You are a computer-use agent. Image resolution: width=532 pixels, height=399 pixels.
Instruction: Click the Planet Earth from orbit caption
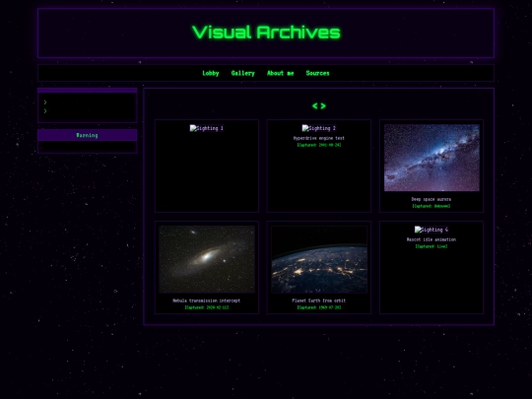tap(318, 300)
